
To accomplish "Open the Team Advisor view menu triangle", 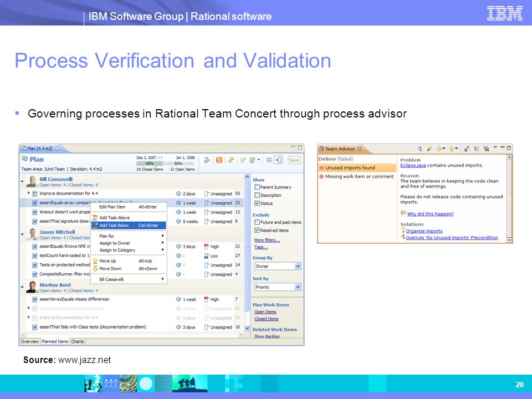I will coord(495,147).
